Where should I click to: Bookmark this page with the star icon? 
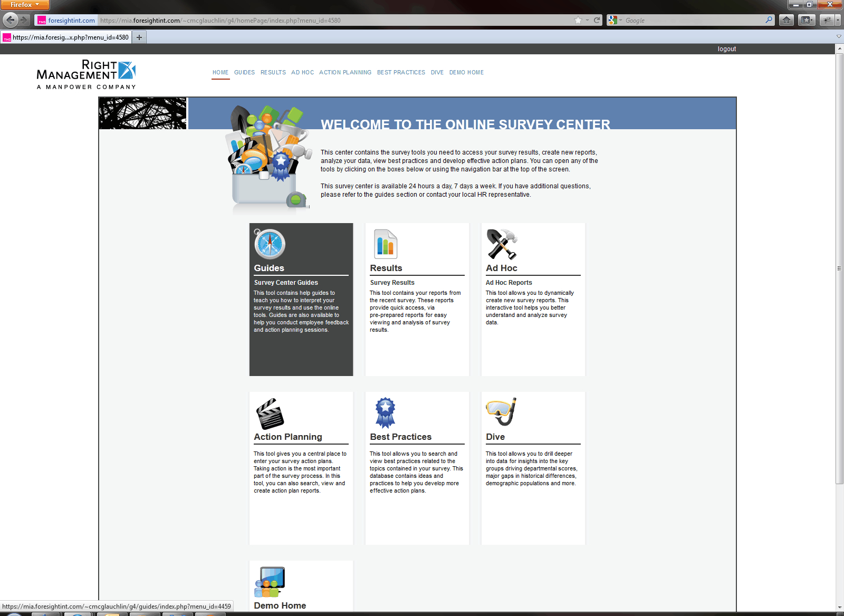(578, 20)
